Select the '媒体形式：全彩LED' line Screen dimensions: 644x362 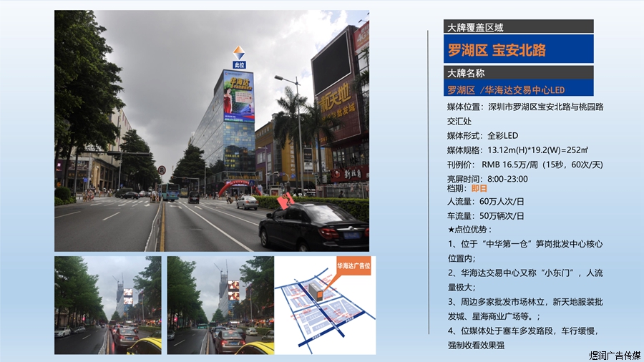tap(482, 135)
